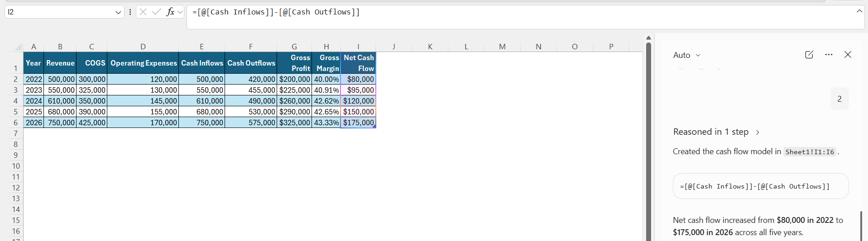Screen dimensions: 868x241
Task: Click the Net Cash Flow header cell
Action: (x=358, y=63)
